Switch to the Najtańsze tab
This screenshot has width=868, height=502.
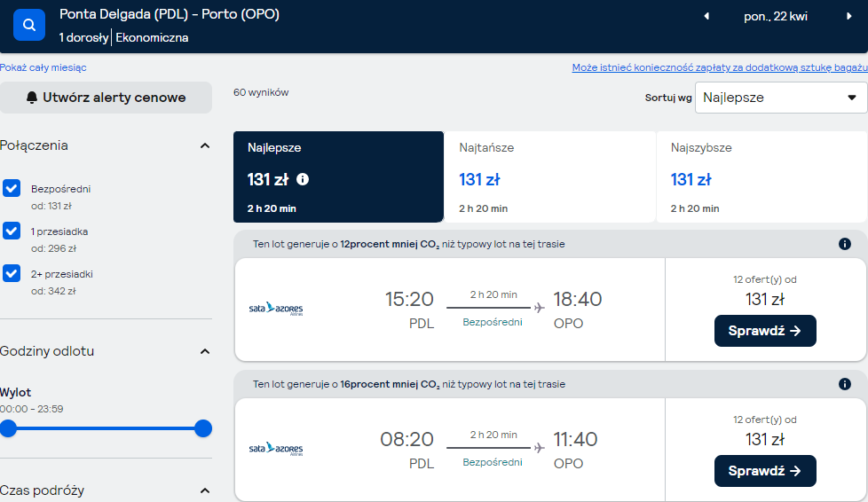549,177
